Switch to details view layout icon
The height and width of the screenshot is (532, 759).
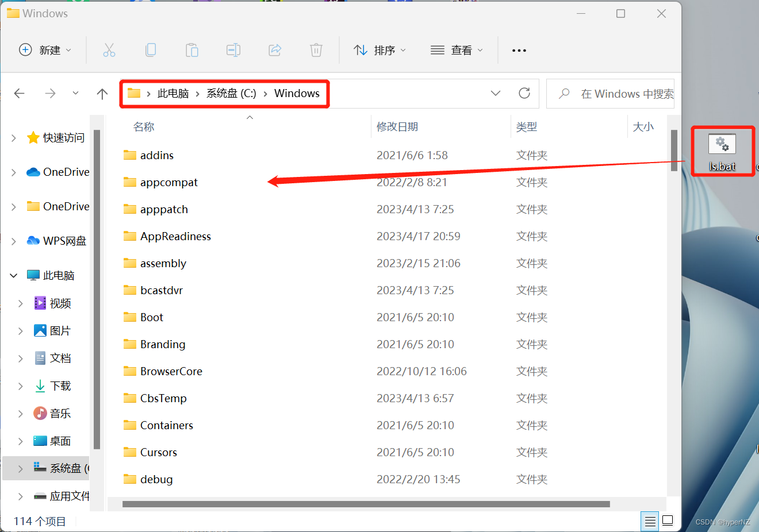650,521
